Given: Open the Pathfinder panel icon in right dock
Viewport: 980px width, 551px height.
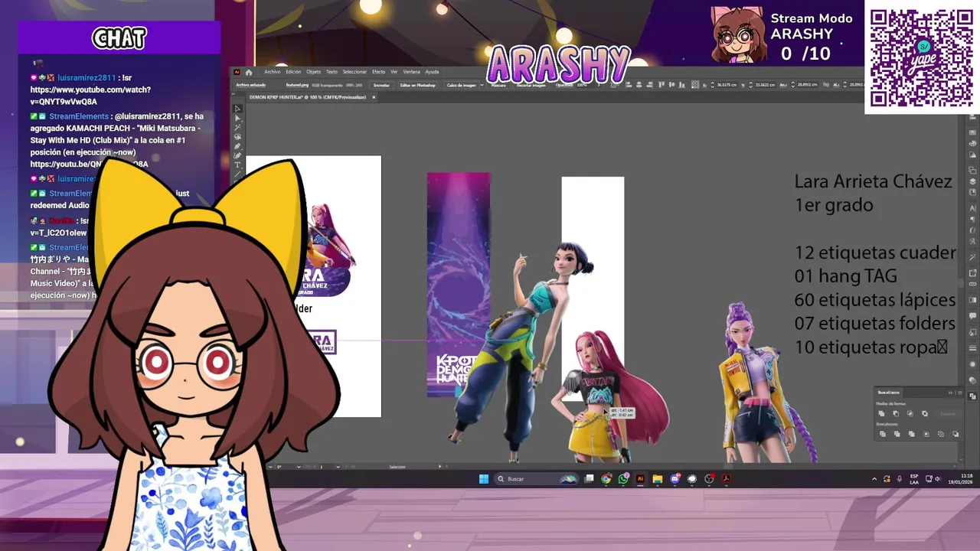Looking at the screenshot, I should tap(973, 396).
